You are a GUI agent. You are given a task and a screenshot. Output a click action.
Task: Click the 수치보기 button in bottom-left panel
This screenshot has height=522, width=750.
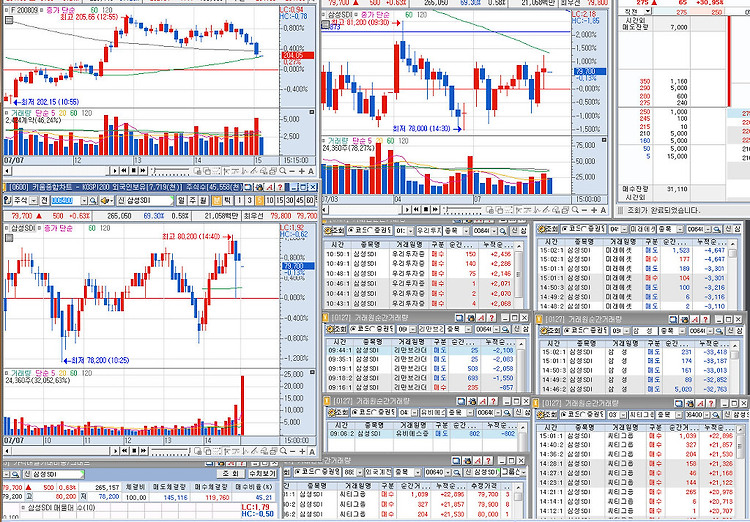click(x=262, y=474)
